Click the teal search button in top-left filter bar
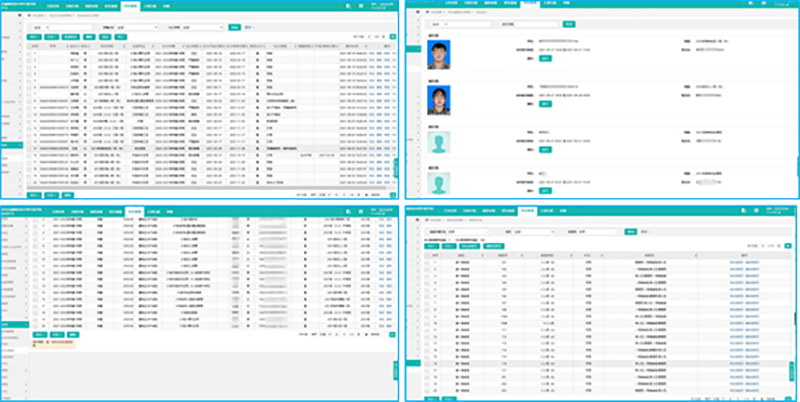The width and height of the screenshot is (800, 402). 234,28
